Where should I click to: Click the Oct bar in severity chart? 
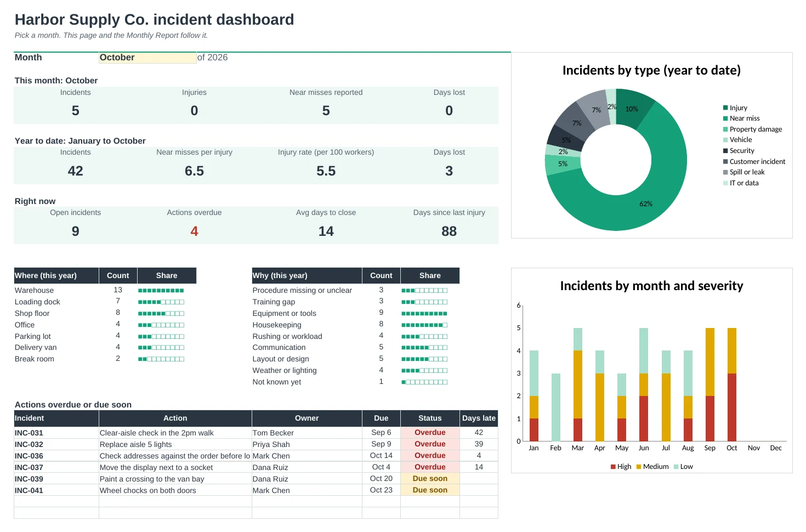[732, 384]
